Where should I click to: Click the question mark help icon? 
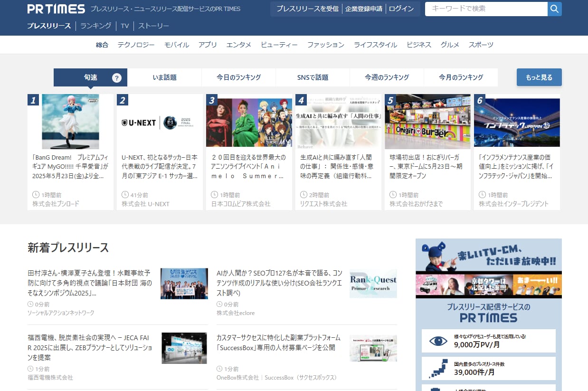(117, 78)
